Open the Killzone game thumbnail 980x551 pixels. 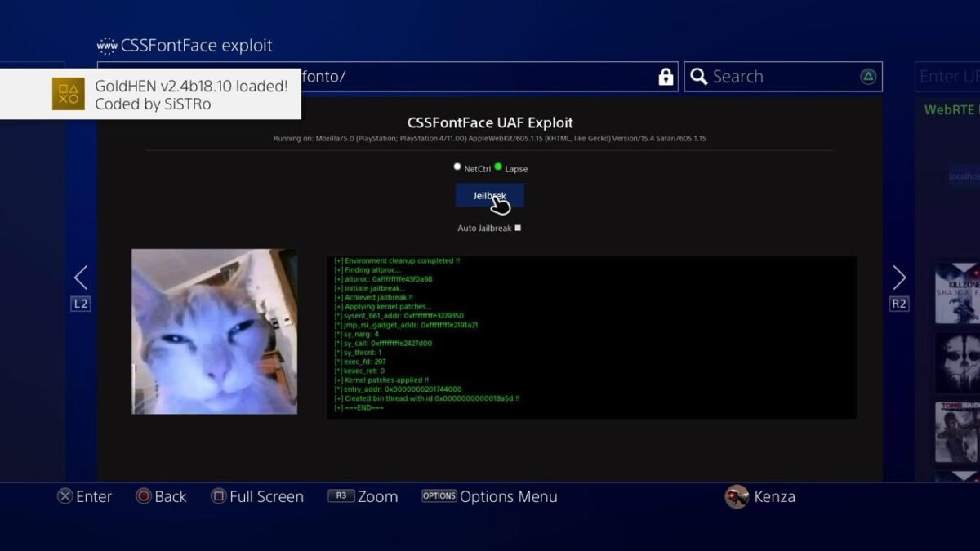coord(957,292)
